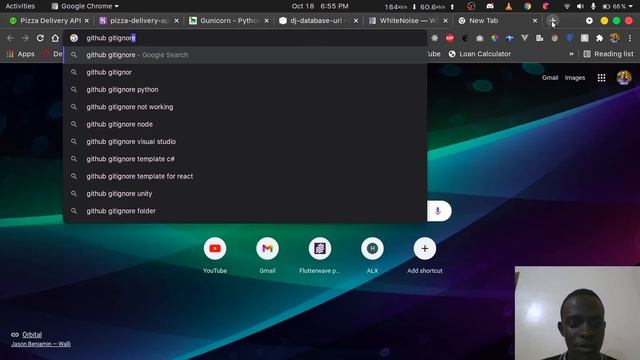The image size is (640, 360).
Task: Close the New Tab tab
Action: click(x=535, y=20)
